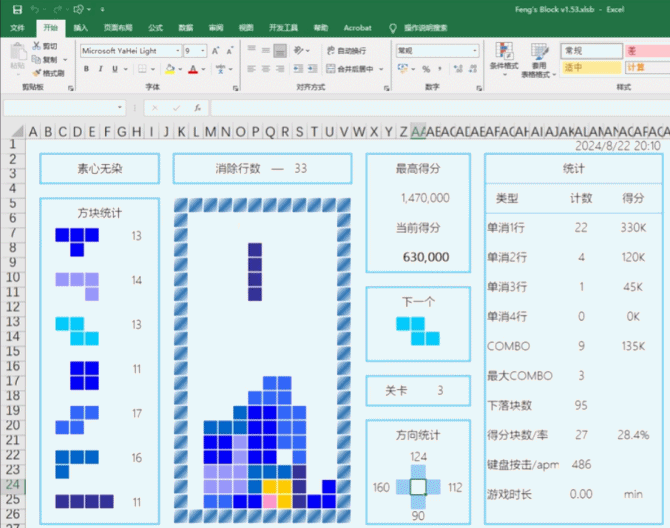Toggle bottom vertical alignment button
This screenshot has height=528, width=670.
point(280,50)
